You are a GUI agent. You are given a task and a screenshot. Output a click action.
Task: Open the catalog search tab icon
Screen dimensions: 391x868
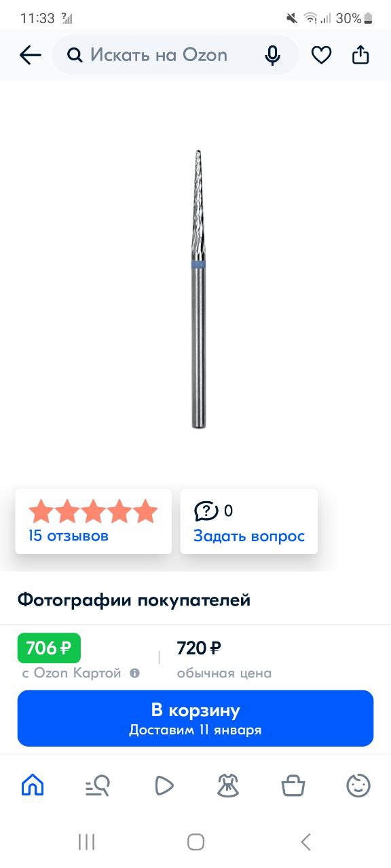tap(97, 785)
